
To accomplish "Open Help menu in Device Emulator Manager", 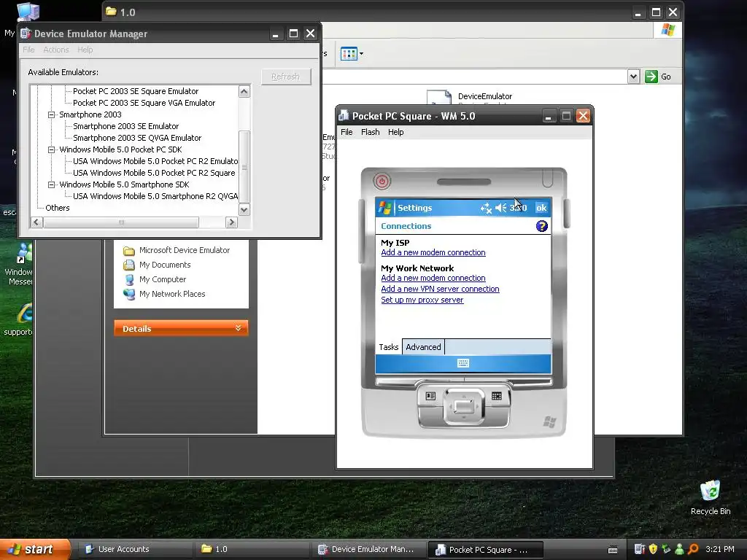I will [85, 50].
